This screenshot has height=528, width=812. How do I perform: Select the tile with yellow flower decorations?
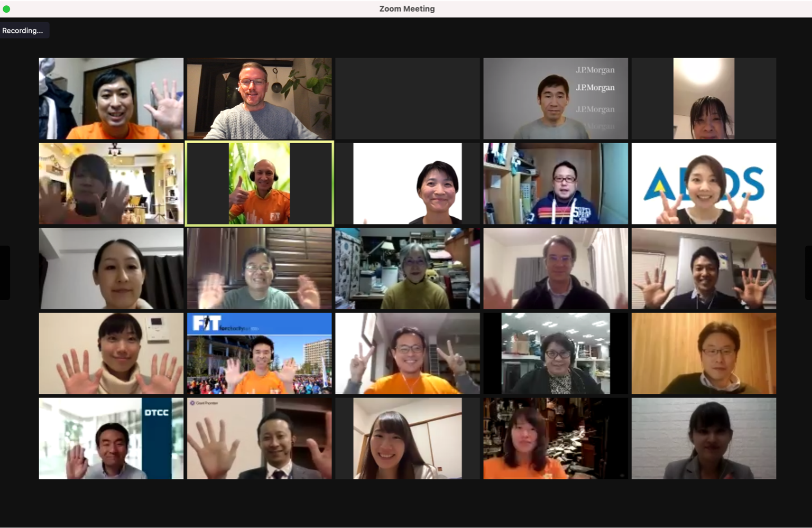[x=111, y=183]
